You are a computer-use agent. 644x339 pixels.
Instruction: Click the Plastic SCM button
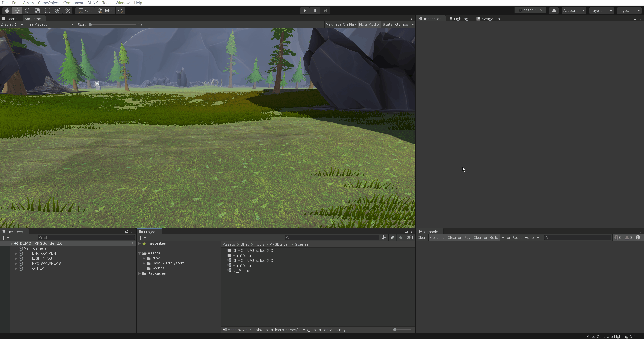coord(530,10)
